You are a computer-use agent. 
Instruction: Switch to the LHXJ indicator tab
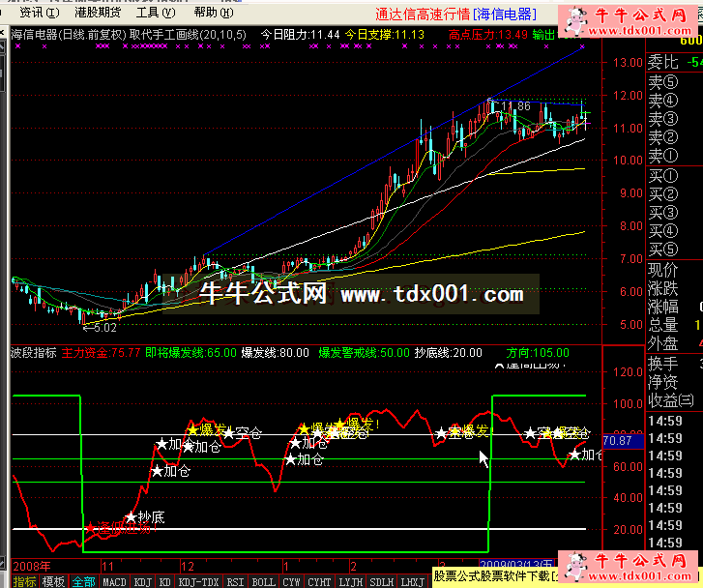click(x=413, y=582)
